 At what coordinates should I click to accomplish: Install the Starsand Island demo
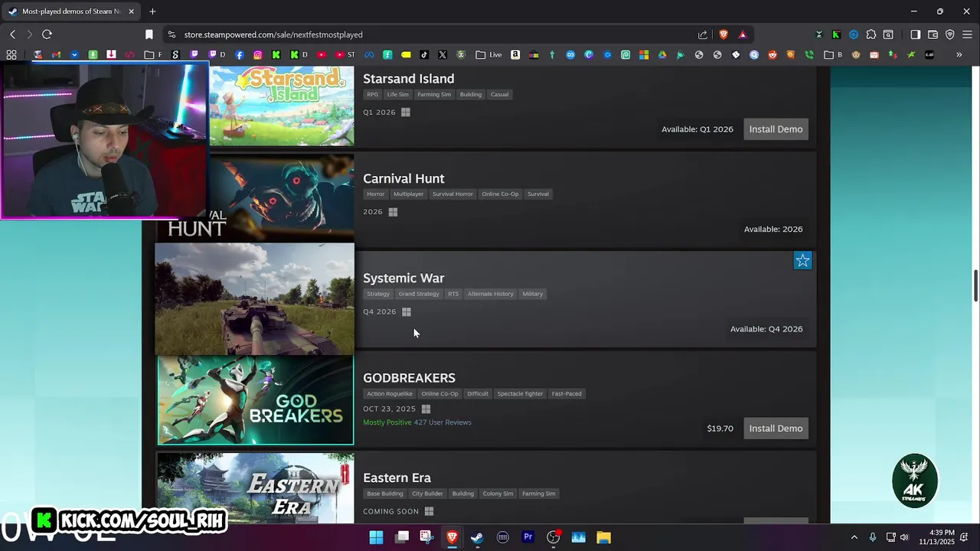pos(776,129)
